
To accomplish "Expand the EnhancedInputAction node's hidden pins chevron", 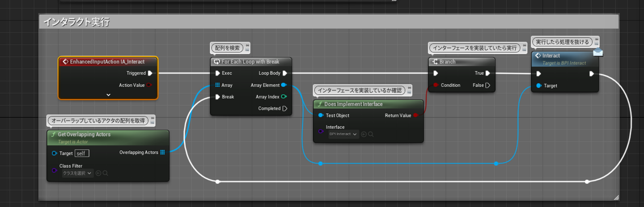I will coord(108,95).
